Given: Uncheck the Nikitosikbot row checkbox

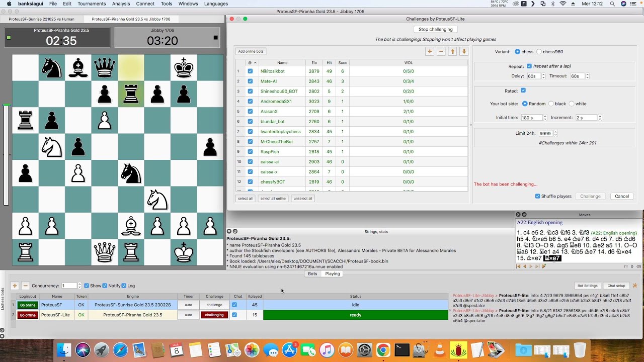Looking at the screenshot, I should point(250,71).
